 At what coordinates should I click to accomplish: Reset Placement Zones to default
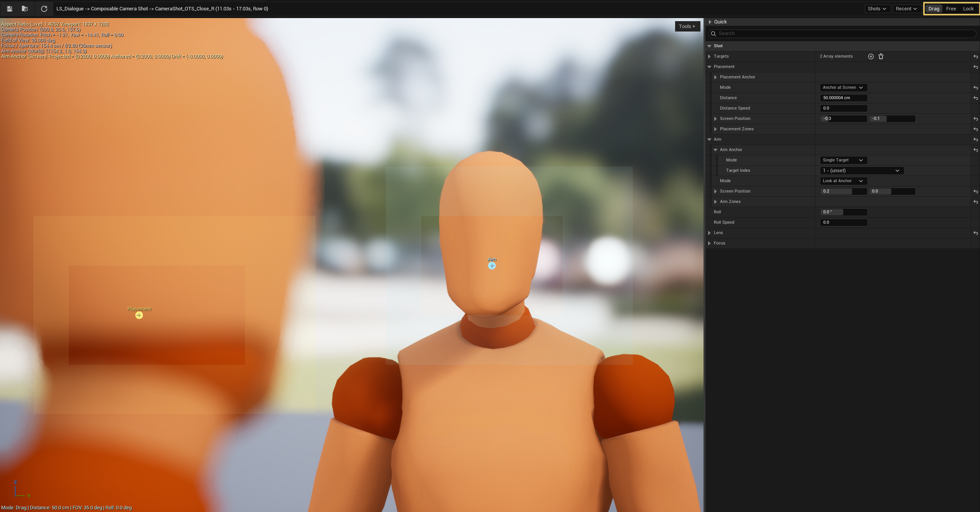pyautogui.click(x=975, y=129)
